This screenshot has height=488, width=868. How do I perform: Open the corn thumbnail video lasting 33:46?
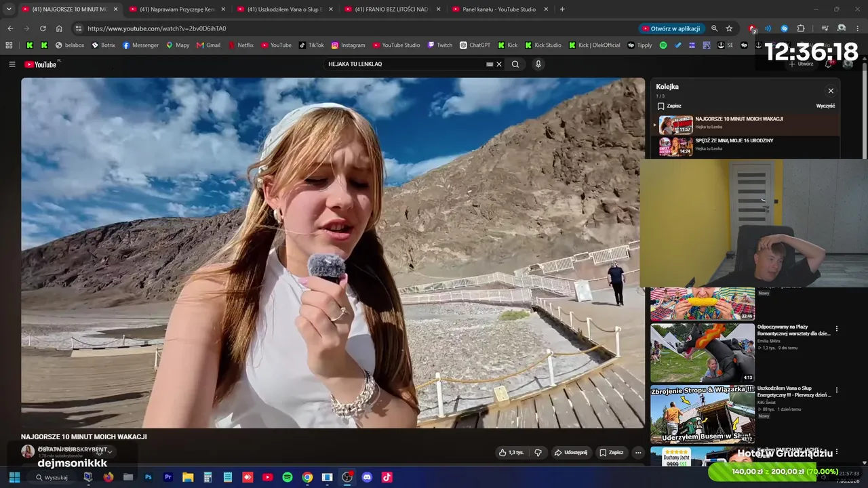pos(703,304)
